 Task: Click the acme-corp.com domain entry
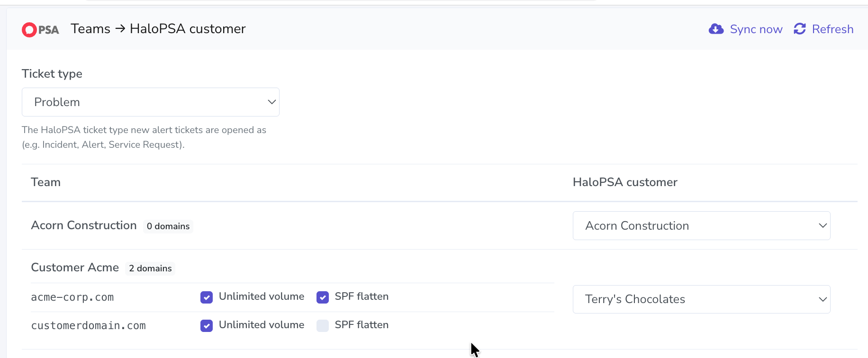[72, 297]
